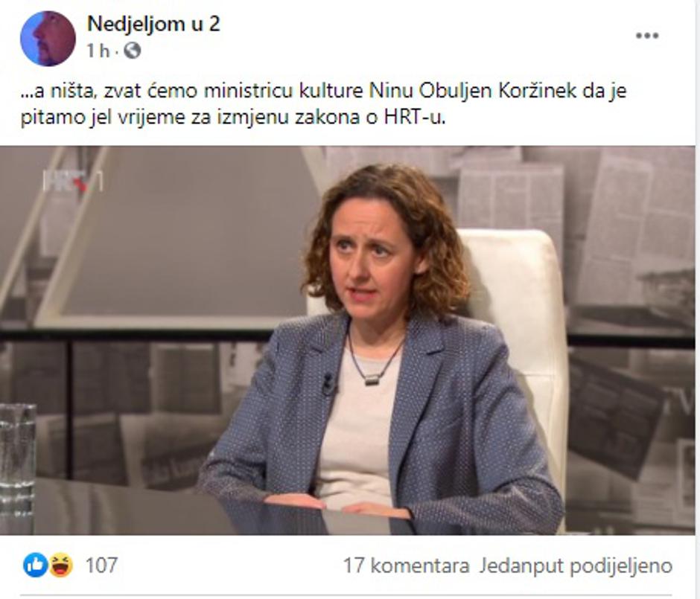The image size is (700, 599).
Task: Click the post caption about ministricu kulture
Action: click(324, 104)
